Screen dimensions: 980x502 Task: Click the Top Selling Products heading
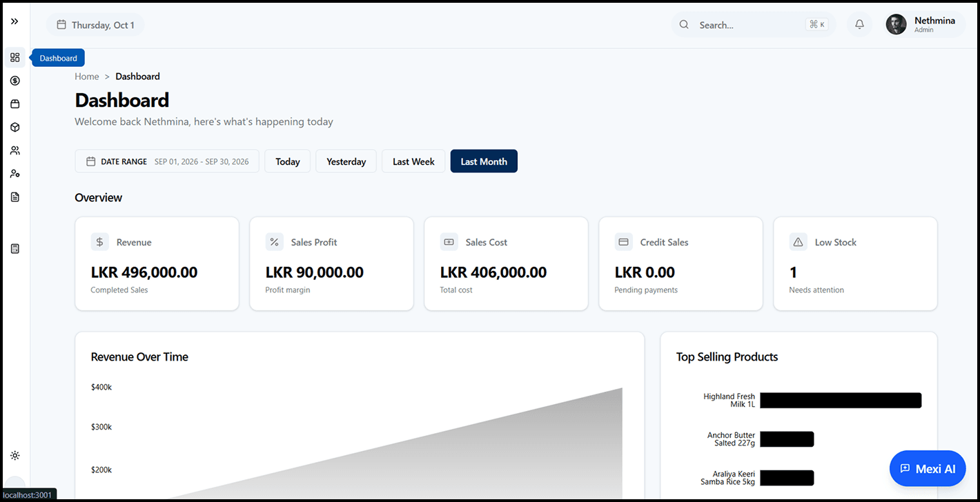pos(727,357)
